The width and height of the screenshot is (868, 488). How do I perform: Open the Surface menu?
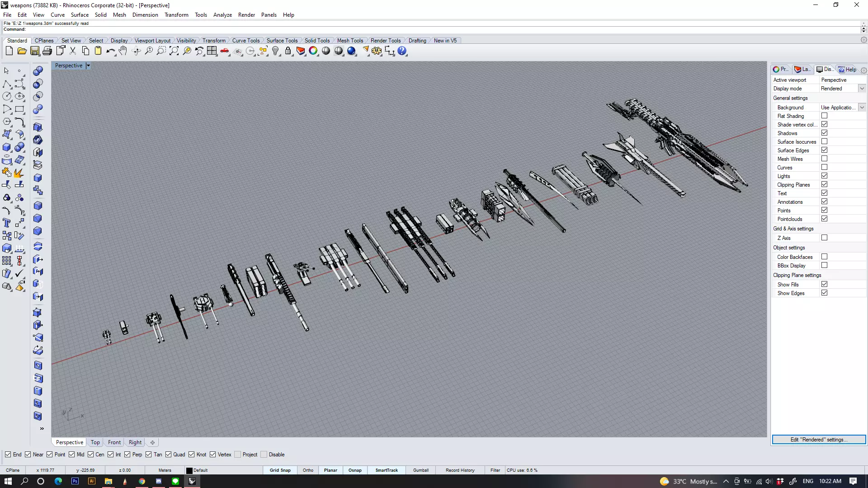click(x=80, y=15)
